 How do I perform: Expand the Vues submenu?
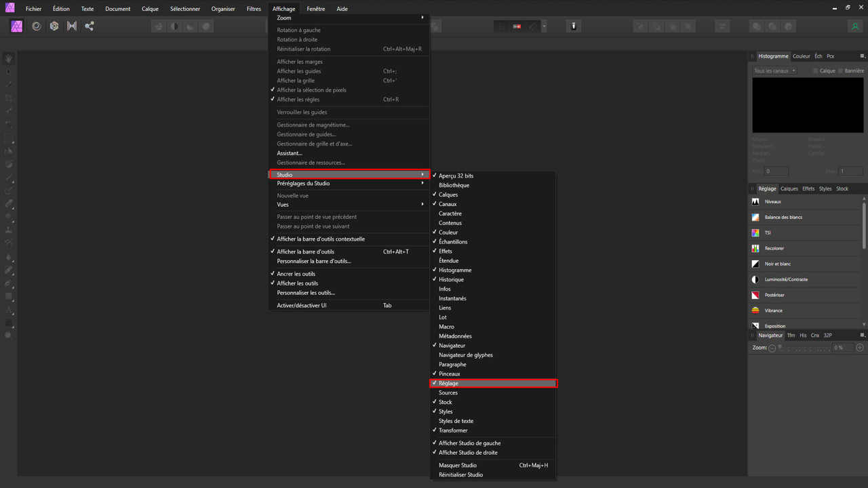pos(349,205)
